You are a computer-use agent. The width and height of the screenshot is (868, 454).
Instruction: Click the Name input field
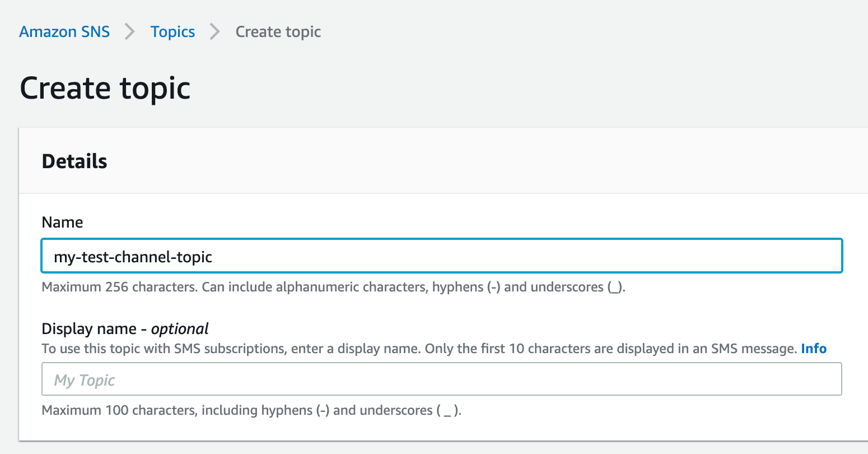pyautogui.click(x=442, y=256)
